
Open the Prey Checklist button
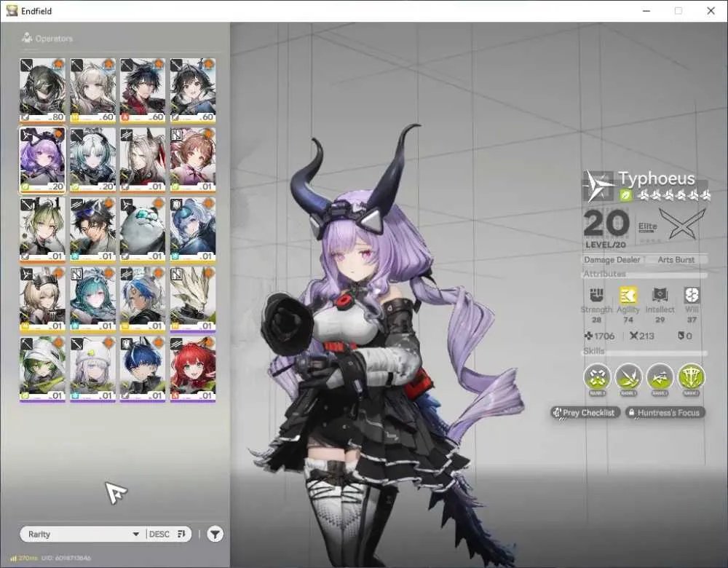pyautogui.click(x=585, y=412)
